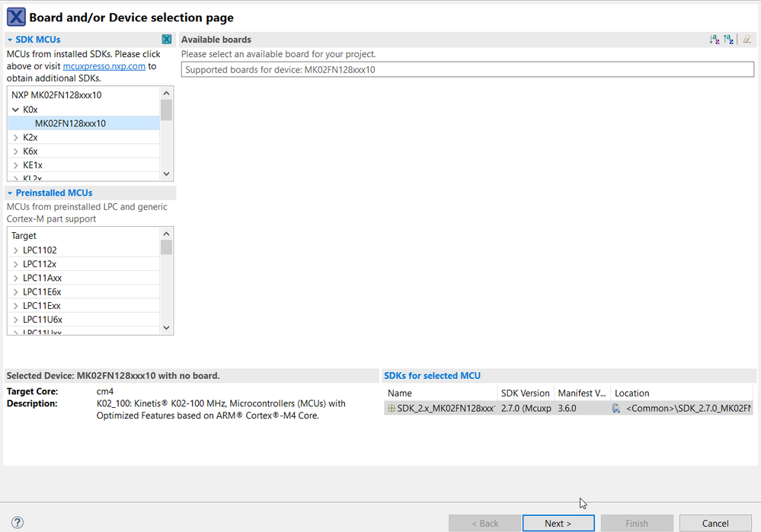Click the SDKs for selected MCU heading

click(x=433, y=376)
